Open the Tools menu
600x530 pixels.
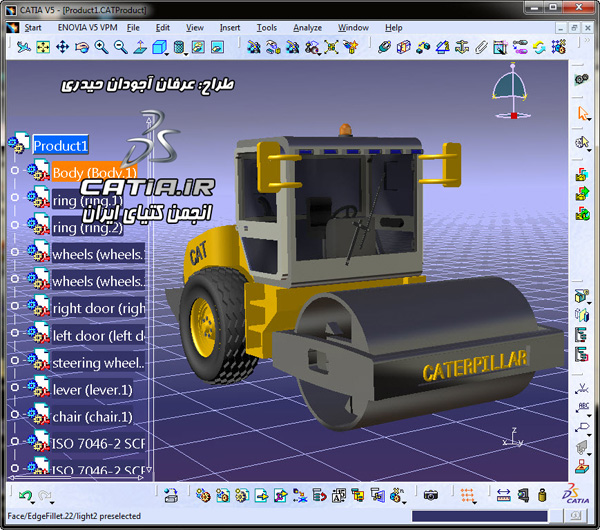[x=266, y=28]
